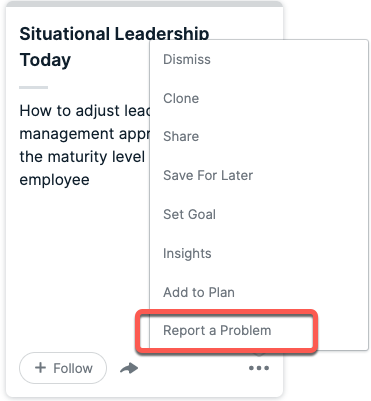Click the word employee in the description
Image resolution: width=371 pixels, height=401 pixels.
54,180
